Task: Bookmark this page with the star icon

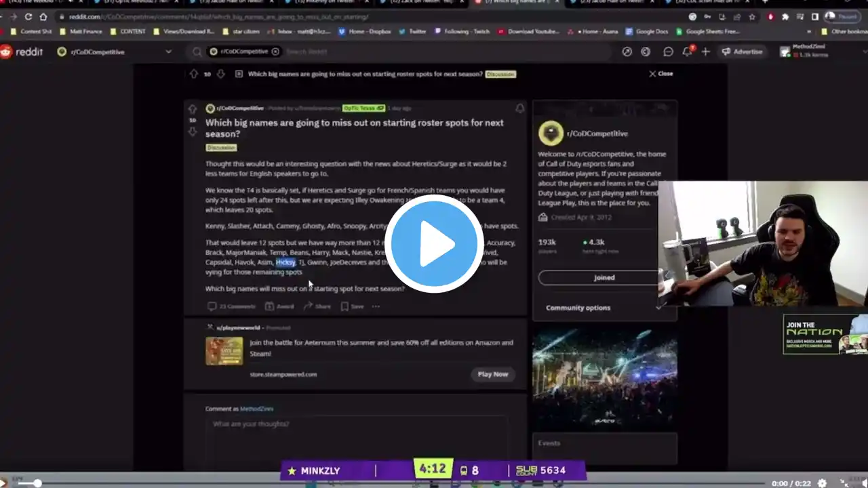Action: coord(751,17)
